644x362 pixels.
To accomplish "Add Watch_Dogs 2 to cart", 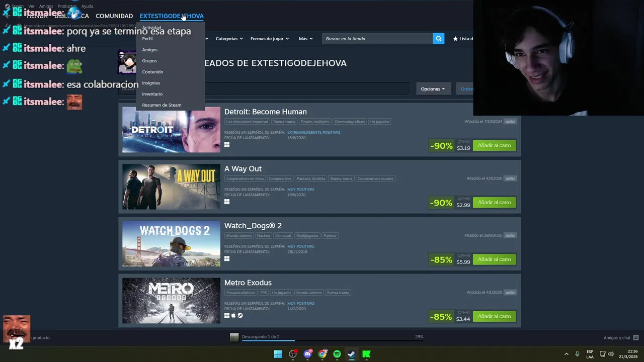I will pyautogui.click(x=494, y=259).
